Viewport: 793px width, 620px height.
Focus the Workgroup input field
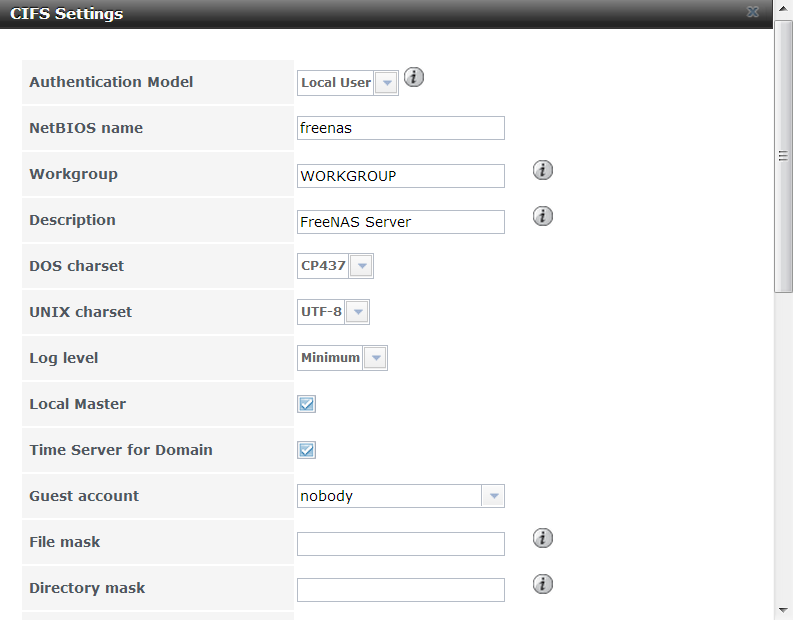[401, 176]
